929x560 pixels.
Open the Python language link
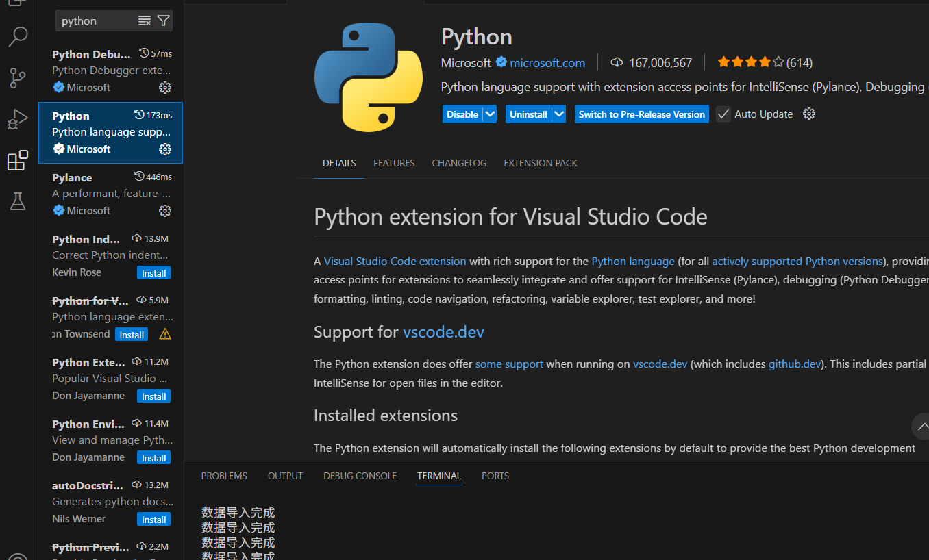point(633,261)
